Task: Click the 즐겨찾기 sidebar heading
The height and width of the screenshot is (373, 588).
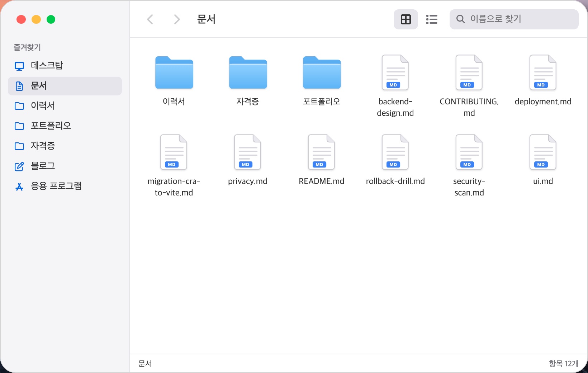Action: tap(27, 47)
